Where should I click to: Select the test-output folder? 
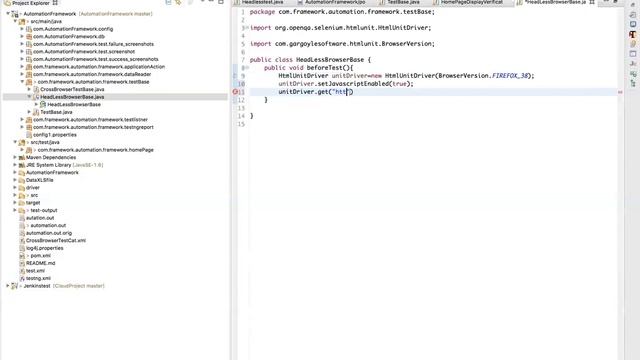click(x=44, y=210)
